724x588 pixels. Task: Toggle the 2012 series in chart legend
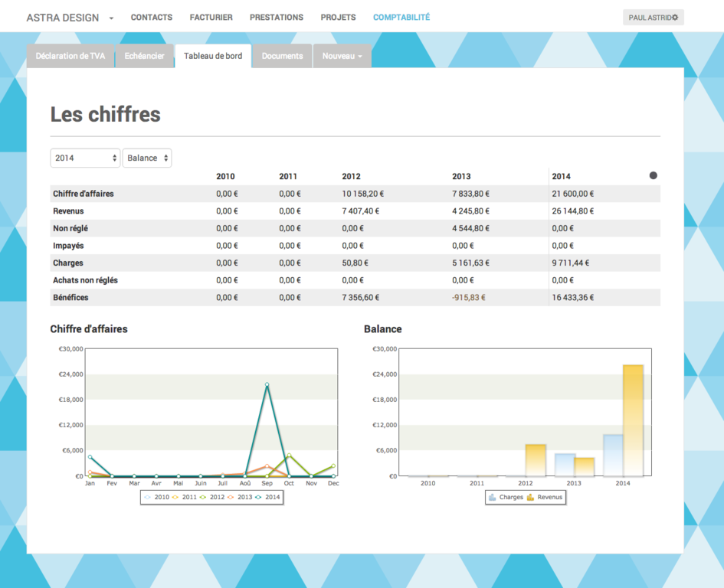pyautogui.click(x=212, y=497)
